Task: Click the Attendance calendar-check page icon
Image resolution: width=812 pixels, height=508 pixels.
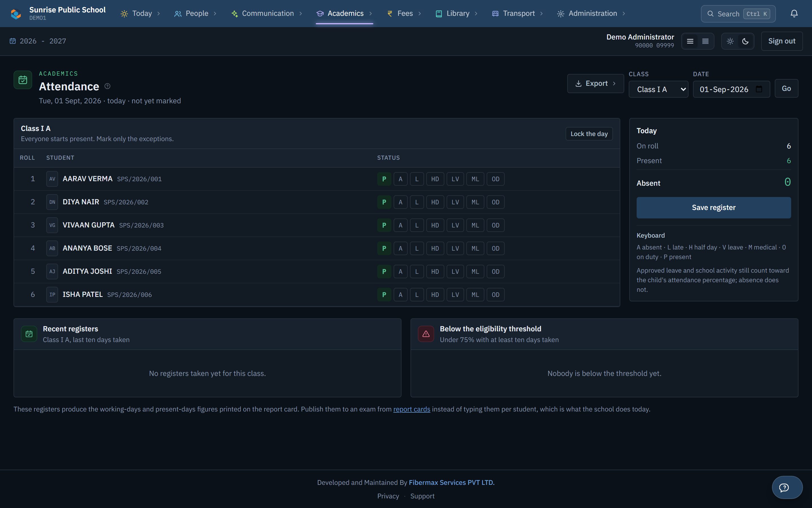Action: tap(23, 80)
